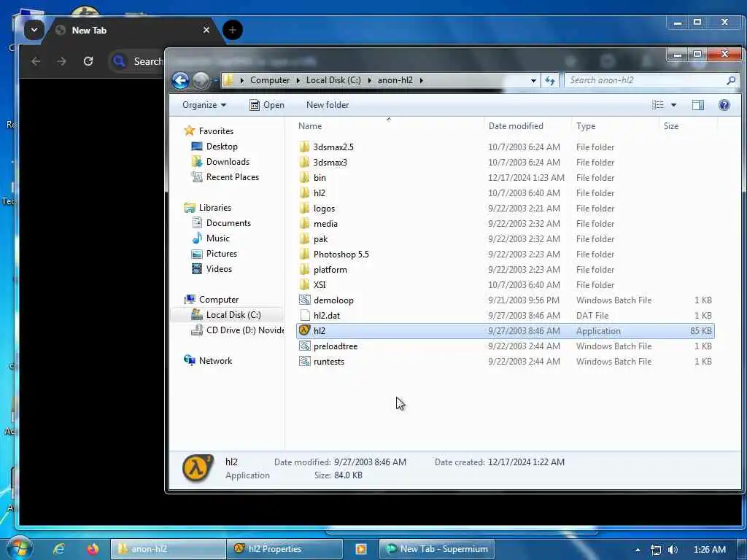Switch to hl2 Properties taskbar button
Viewport: 747px width, 560px height.
coord(285,549)
